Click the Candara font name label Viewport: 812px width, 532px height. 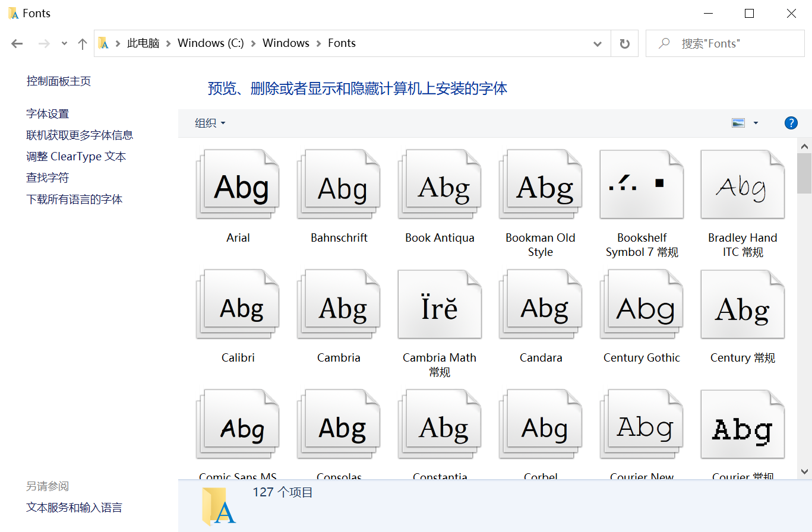[x=541, y=357]
